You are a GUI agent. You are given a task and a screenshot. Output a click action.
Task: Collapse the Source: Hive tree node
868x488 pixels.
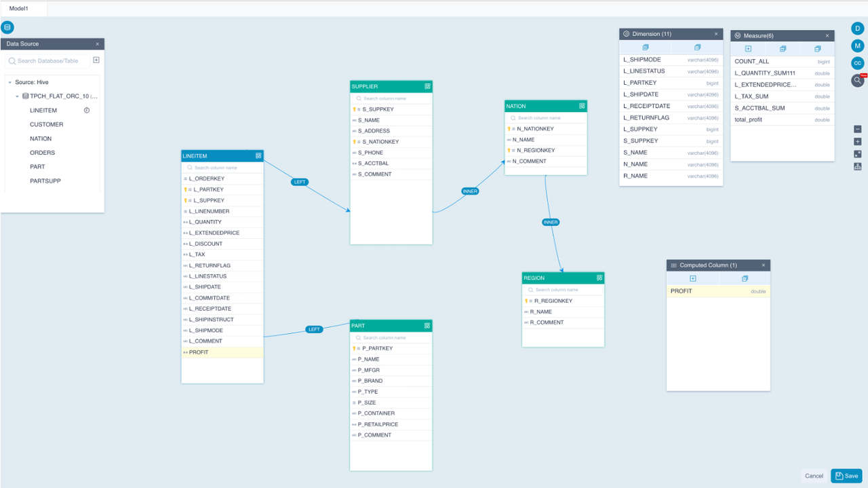pos(10,83)
